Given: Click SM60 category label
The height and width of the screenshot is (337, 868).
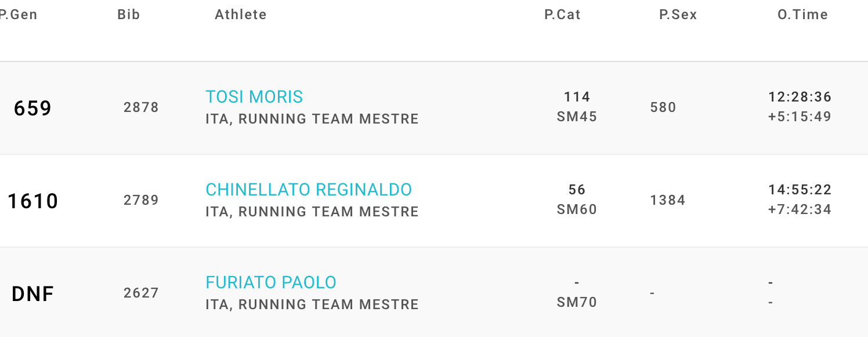Looking at the screenshot, I should click(x=577, y=210).
